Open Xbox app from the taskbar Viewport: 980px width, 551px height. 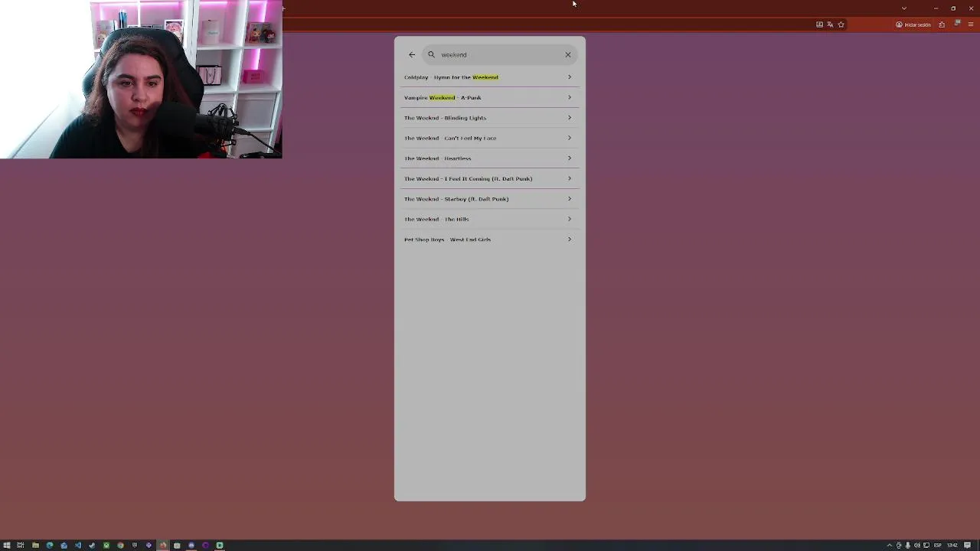click(x=106, y=546)
